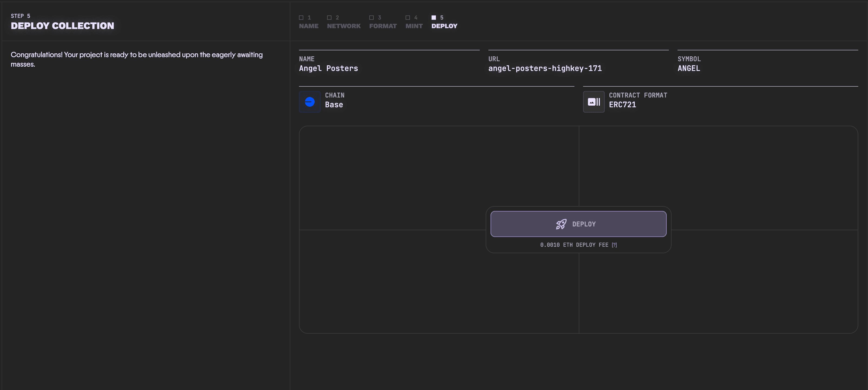Screen dimensions: 868x390
Task: Click the SYMBOL field showing ANGEL
Action: point(689,68)
